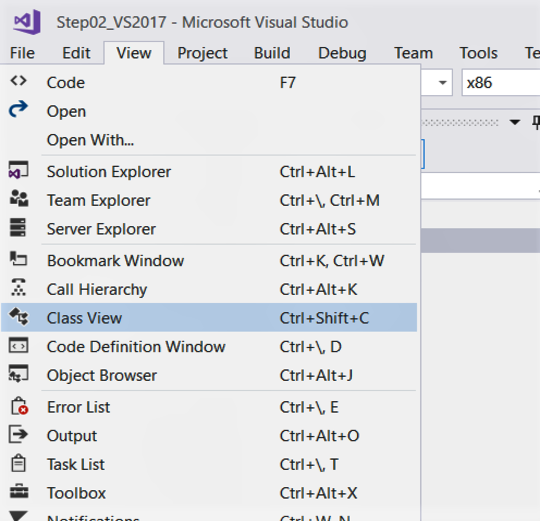Open the Build menu
Image resolution: width=540 pixels, height=521 pixels.
[272, 53]
